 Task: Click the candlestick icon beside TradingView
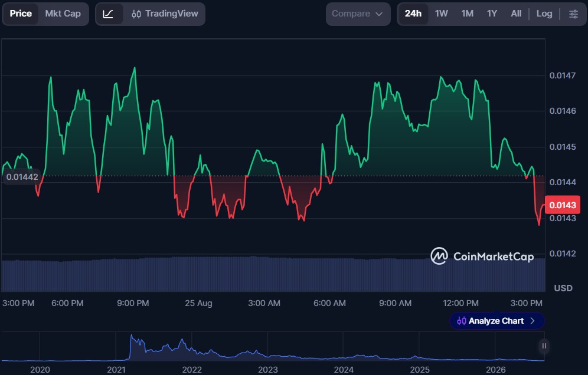[136, 14]
